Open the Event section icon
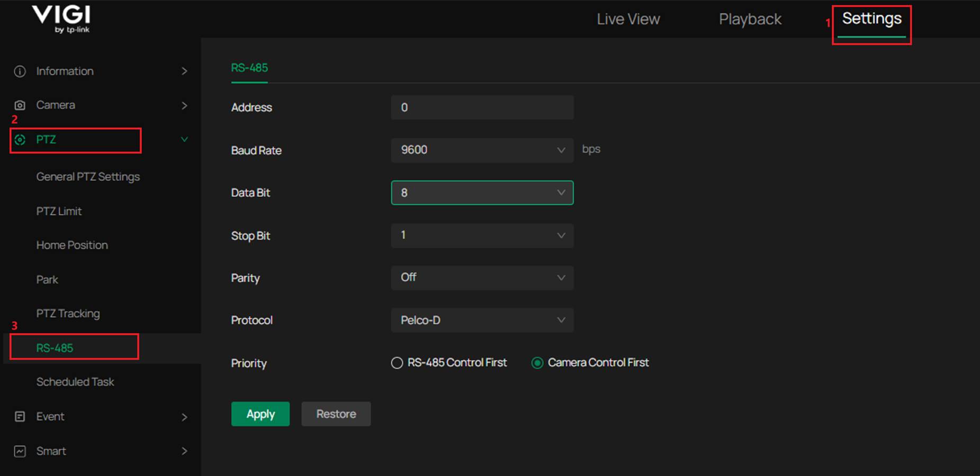980x476 pixels. (19, 416)
